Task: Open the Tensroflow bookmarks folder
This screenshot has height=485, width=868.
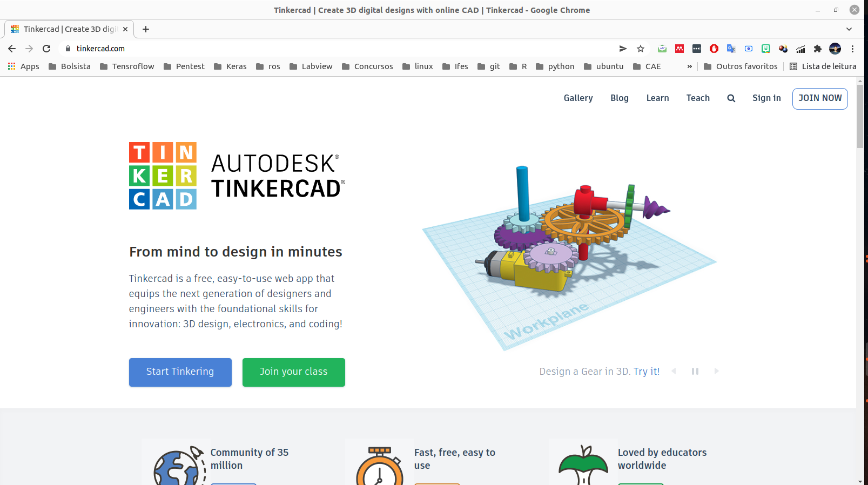Action: click(x=127, y=66)
